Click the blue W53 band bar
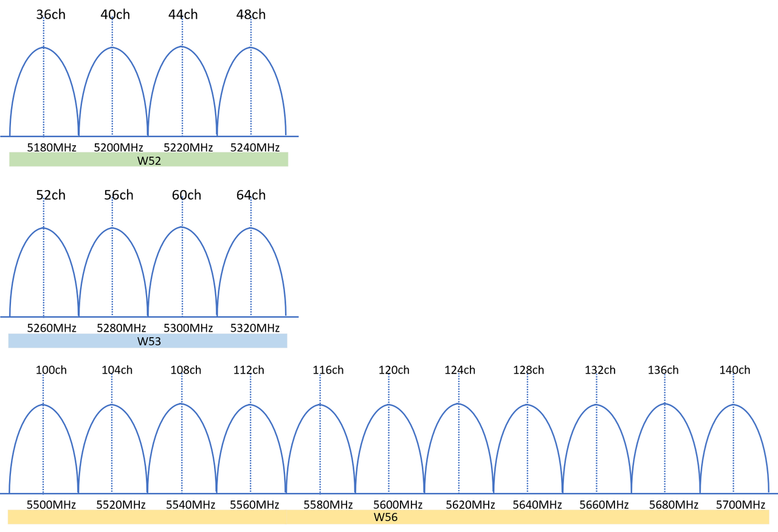The width and height of the screenshot is (778, 532). [148, 341]
